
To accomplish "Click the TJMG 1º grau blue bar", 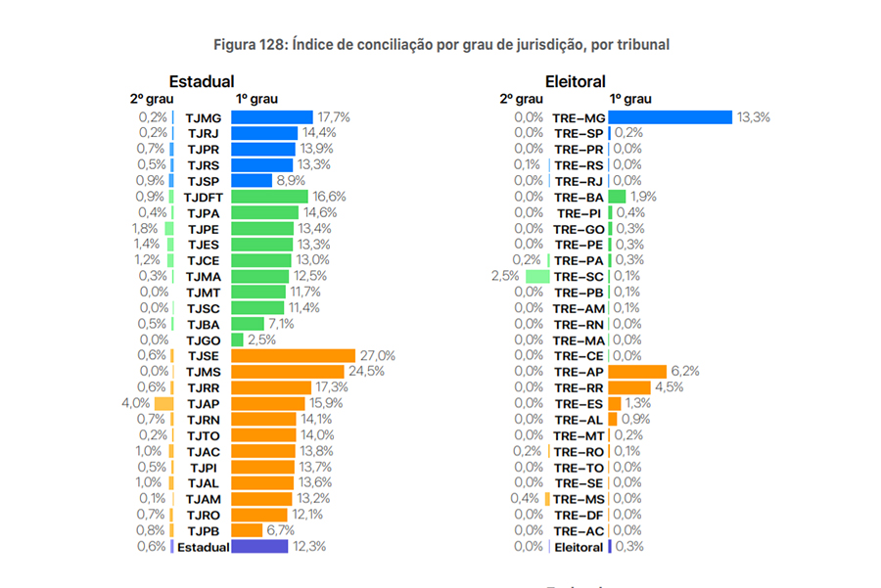I will click(x=271, y=117).
